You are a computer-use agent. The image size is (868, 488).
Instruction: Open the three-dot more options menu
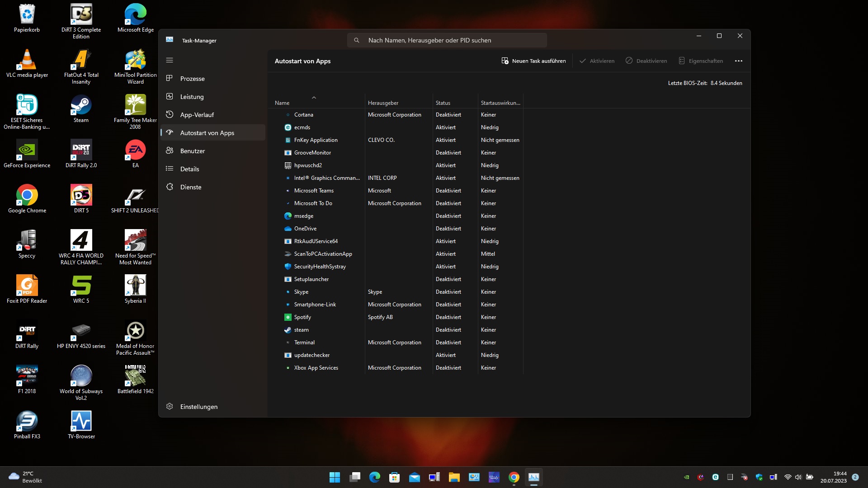point(739,61)
